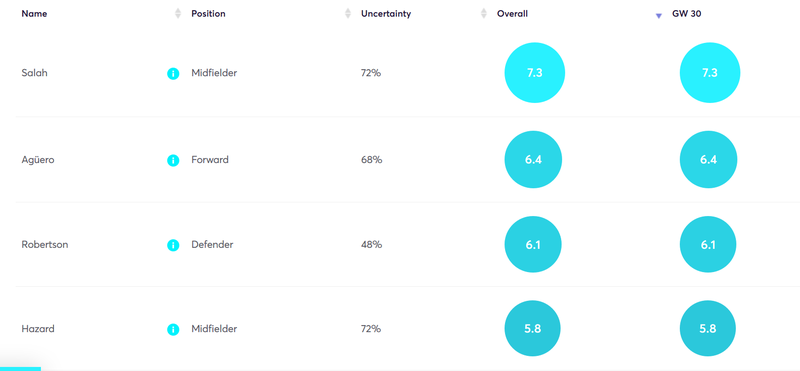Select the Overall column header
Viewport: 800px width, 371px height.
tap(512, 14)
